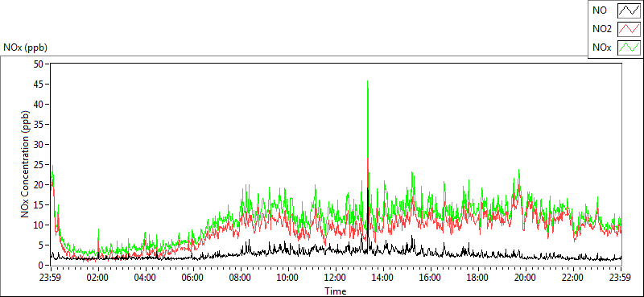This screenshot has height=297, width=644.
Task: Select the NO2 legend label
Action: tap(601, 29)
